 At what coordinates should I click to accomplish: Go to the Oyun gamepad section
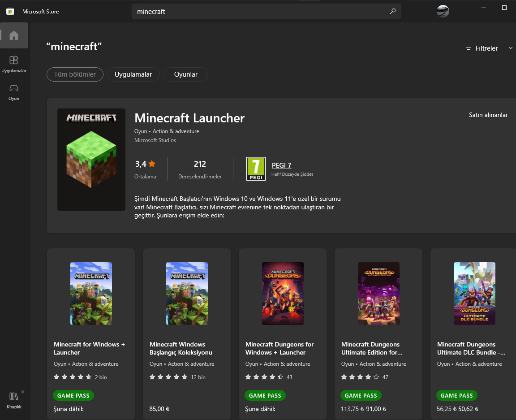click(14, 91)
